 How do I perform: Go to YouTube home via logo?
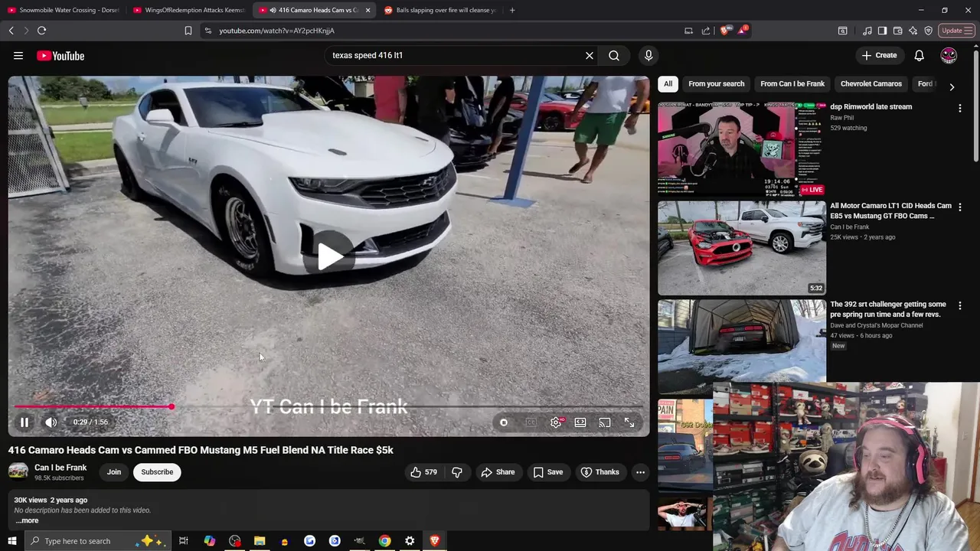pos(60,55)
